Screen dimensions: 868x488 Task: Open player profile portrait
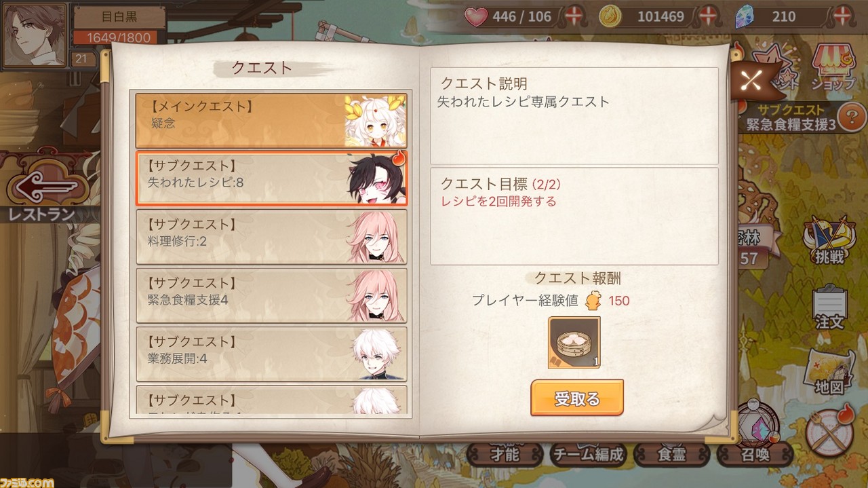pyautogui.click(x=35, y=35)
